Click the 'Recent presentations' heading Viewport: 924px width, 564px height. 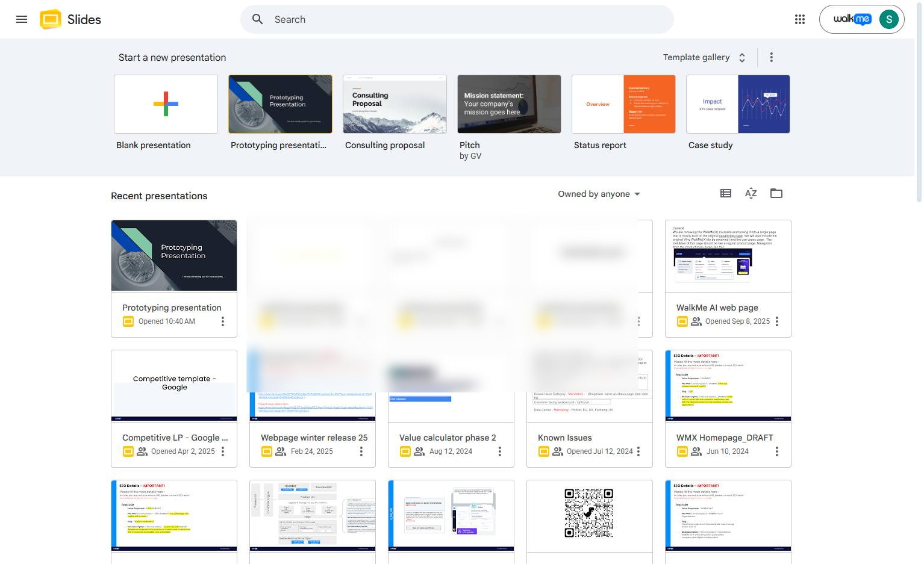click(159, 196)
